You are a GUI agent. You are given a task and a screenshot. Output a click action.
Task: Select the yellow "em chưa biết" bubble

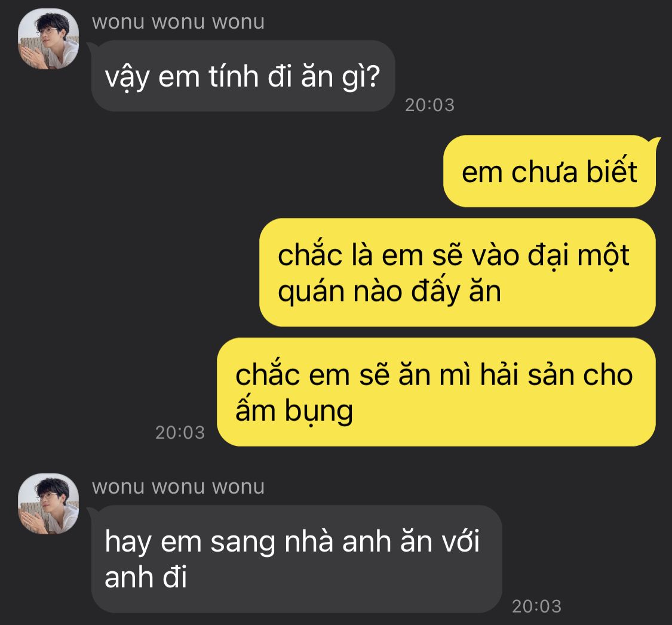550,171
